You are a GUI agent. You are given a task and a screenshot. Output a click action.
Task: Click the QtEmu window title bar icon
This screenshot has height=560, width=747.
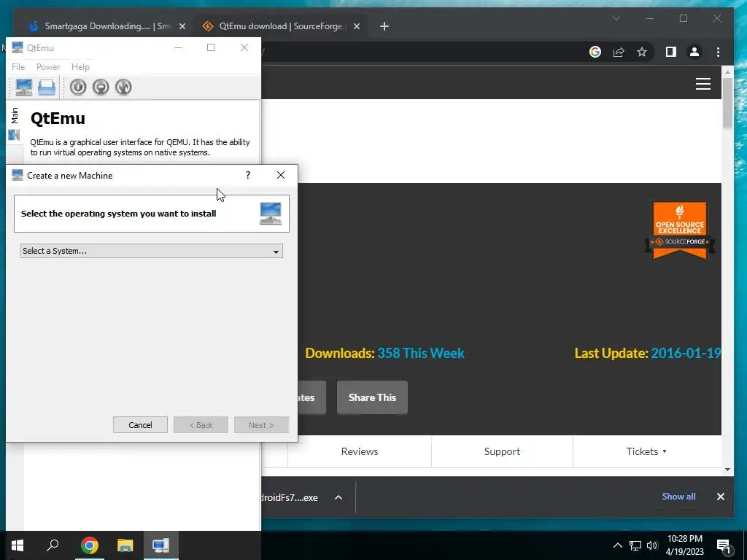(18, 47)
